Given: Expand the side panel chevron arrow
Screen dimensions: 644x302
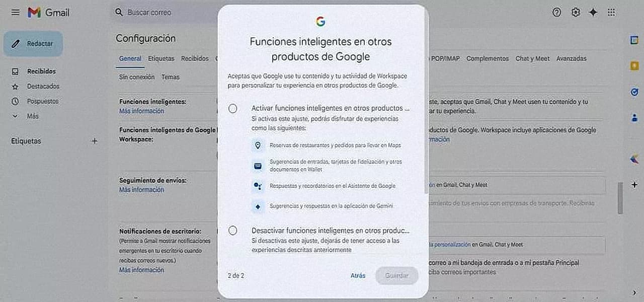Looking at the screenshot, I should coord(634,292).
